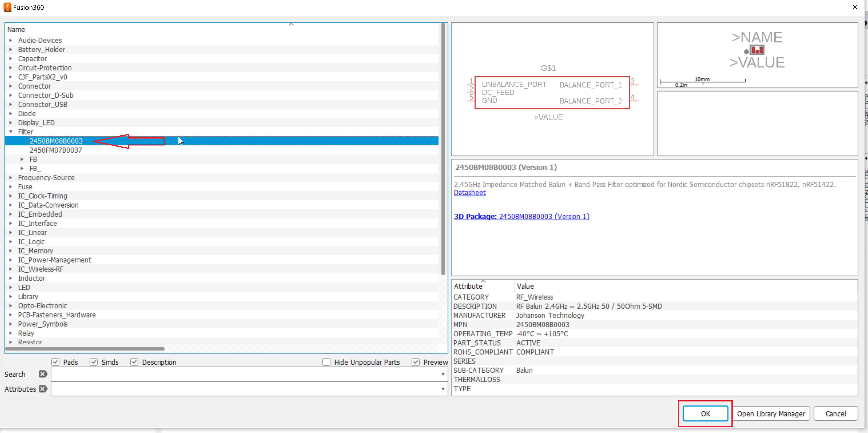Open the Attributes field dropdown arrow
868x433 pixels.
coord(443,389)
